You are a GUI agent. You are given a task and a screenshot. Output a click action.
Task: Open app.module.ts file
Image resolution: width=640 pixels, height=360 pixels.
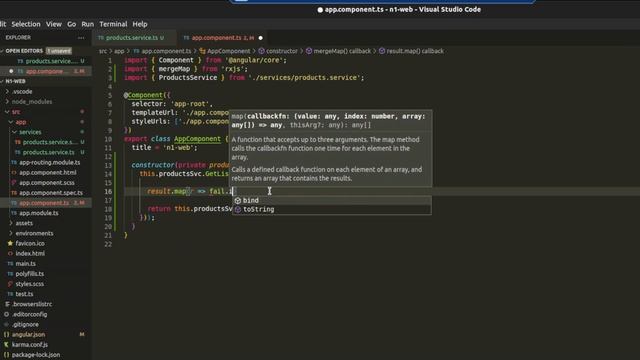point(38,213)
